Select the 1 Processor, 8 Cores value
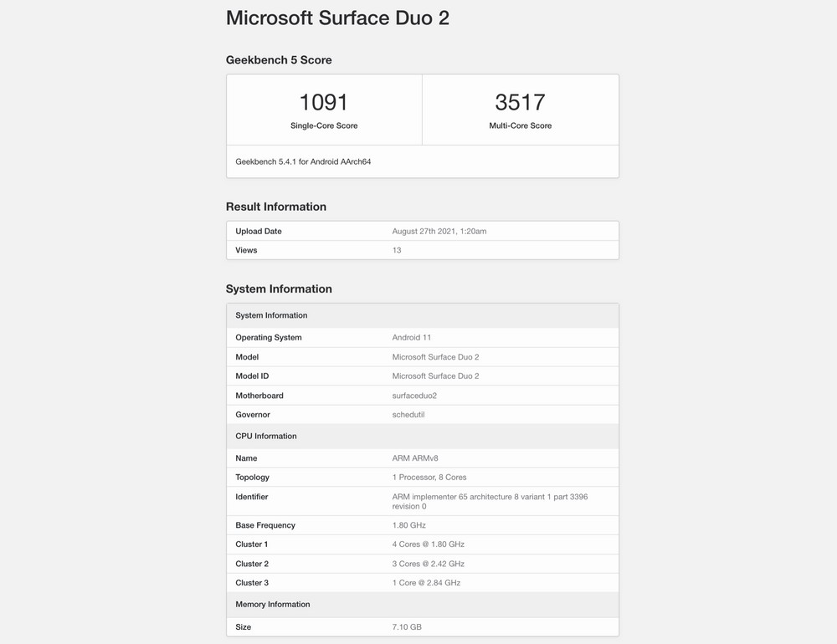 [x=429, y=478]
